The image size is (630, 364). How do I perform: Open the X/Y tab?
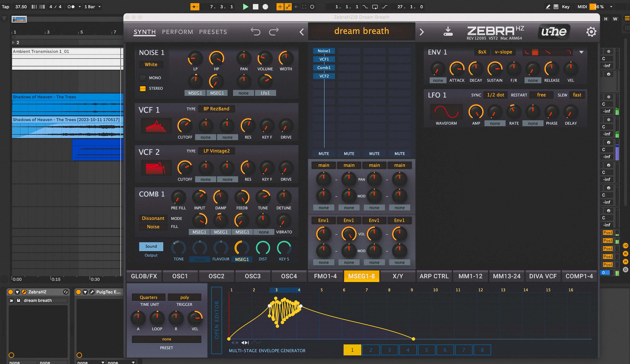click(398, 276)
